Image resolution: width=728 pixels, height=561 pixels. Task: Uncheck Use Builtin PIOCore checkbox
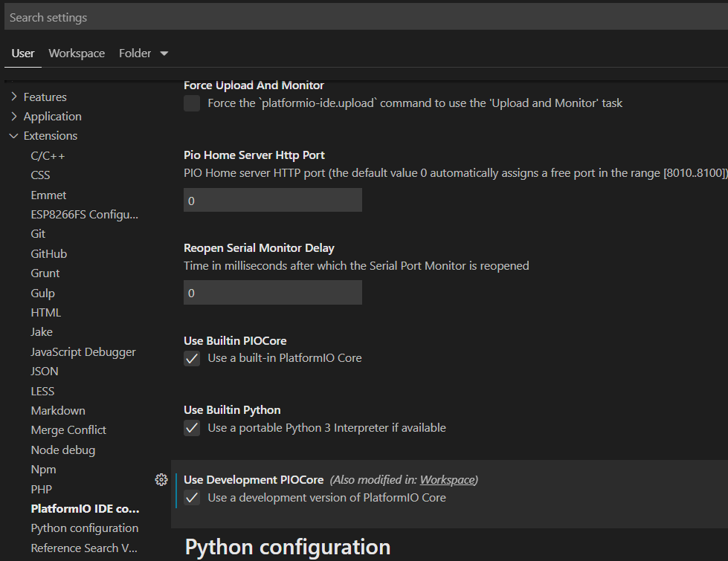[x=192, y=358]
